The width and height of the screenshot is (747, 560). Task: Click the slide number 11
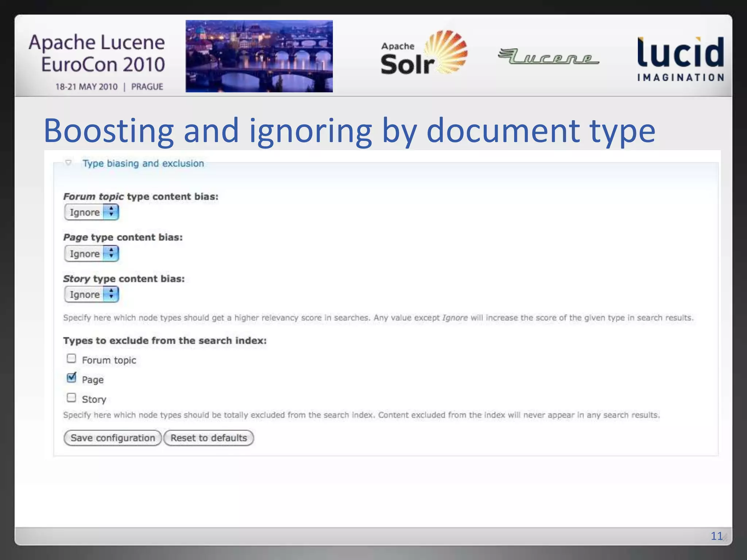(717, 536)
